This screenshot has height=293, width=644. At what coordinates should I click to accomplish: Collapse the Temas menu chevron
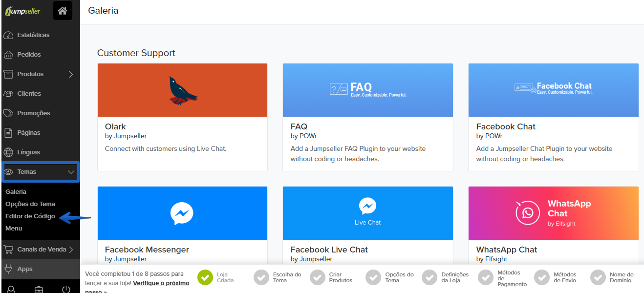tap(71, 172)
